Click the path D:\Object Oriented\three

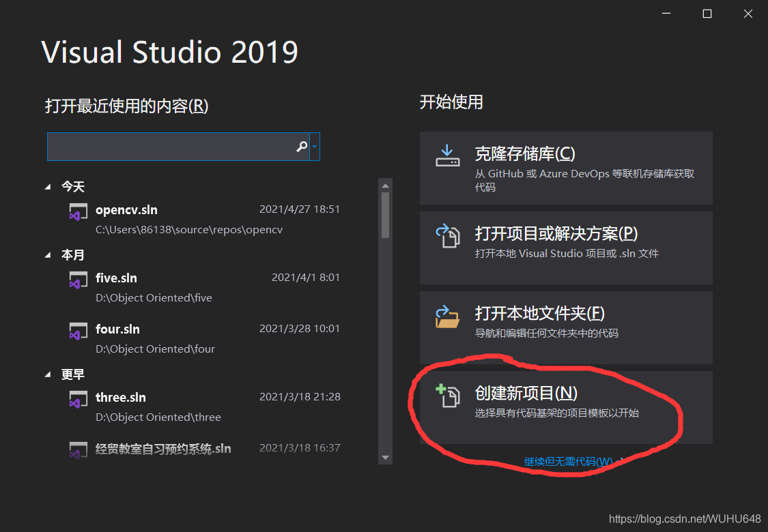(x=158, y=417)
